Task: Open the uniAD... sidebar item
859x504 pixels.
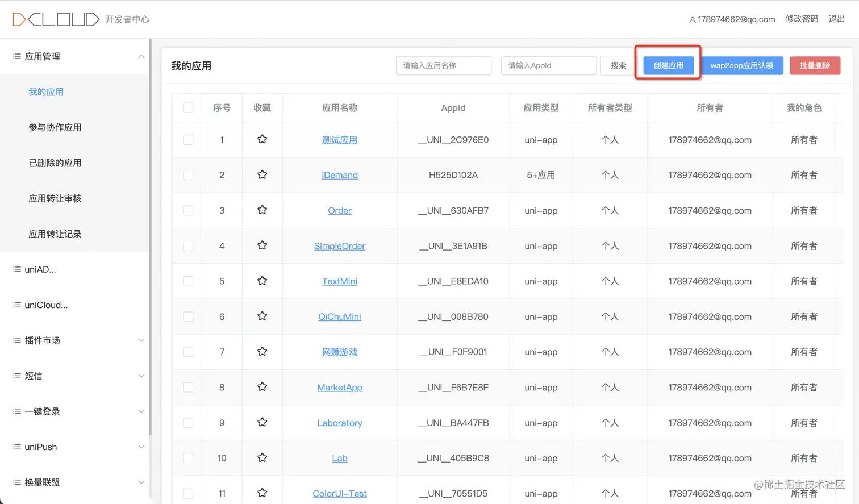Action: pos(40,269)
